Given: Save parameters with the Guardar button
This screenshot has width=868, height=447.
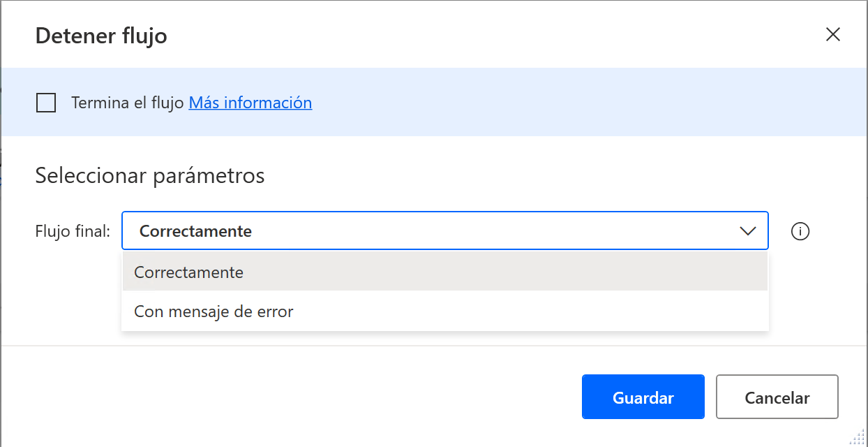Looking at the screenshot, I should pyautogui.click(x=643, y=397).
